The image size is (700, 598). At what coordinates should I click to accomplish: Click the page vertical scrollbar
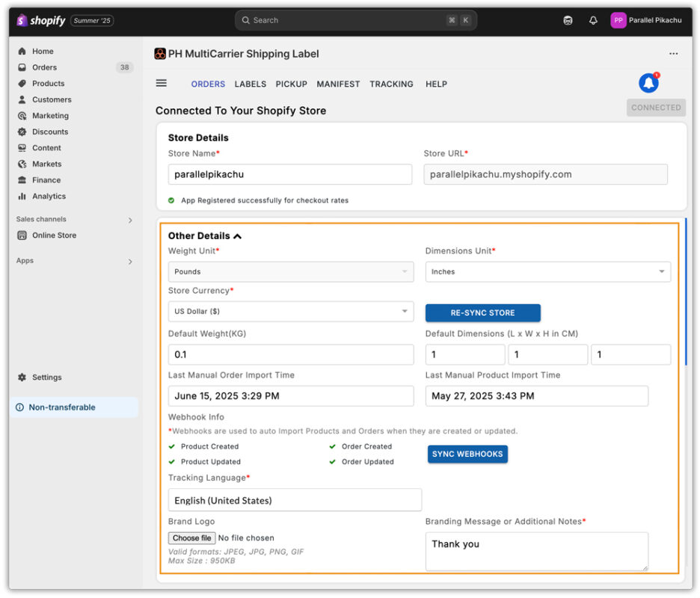pyautogui.click(x=686, y=292)
